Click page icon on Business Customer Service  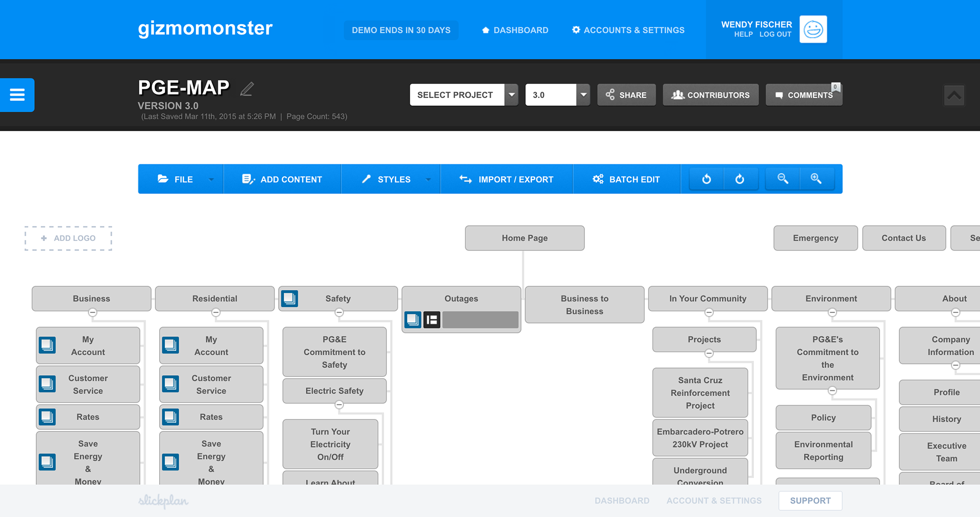coord(47,384)
